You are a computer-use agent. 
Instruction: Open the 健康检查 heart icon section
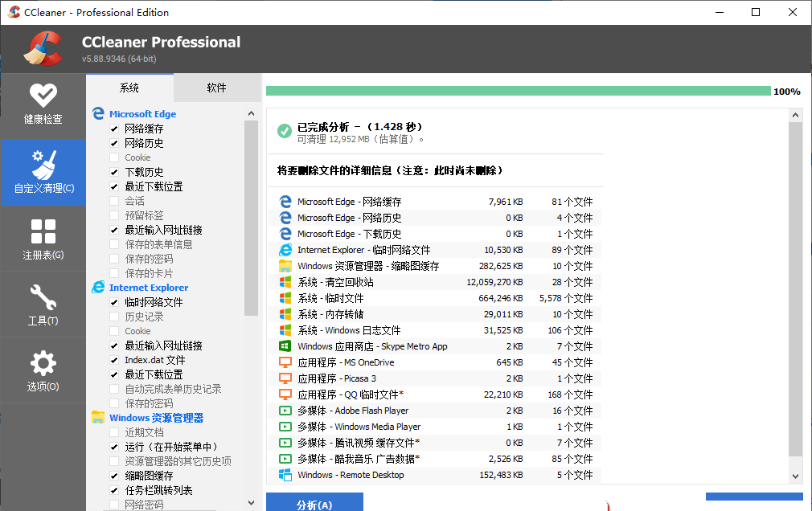(43, 104)
